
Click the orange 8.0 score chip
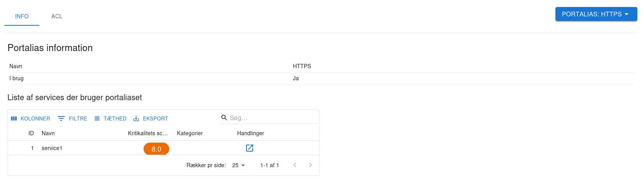[x=156, y=149]
